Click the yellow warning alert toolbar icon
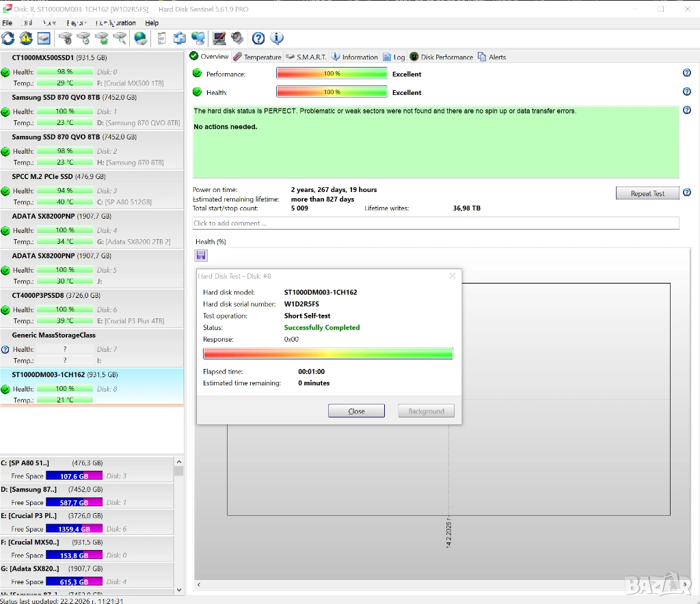The image size is (700, 604). click(26, 38)
